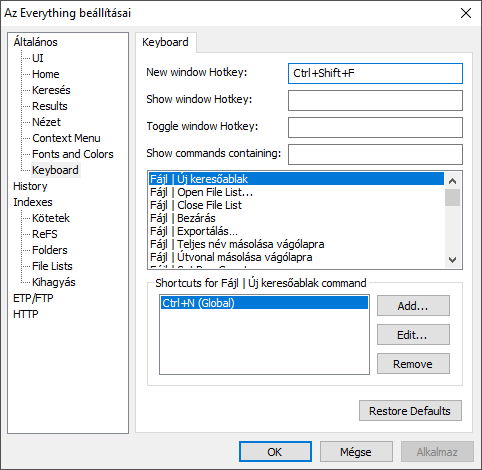
Task: Click the Keyboard tab header
Action: click(x=165, y=42)
